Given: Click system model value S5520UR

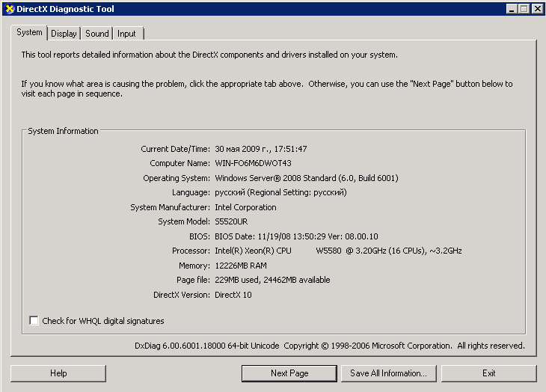Looking at the screenshot, I should 231,221.
